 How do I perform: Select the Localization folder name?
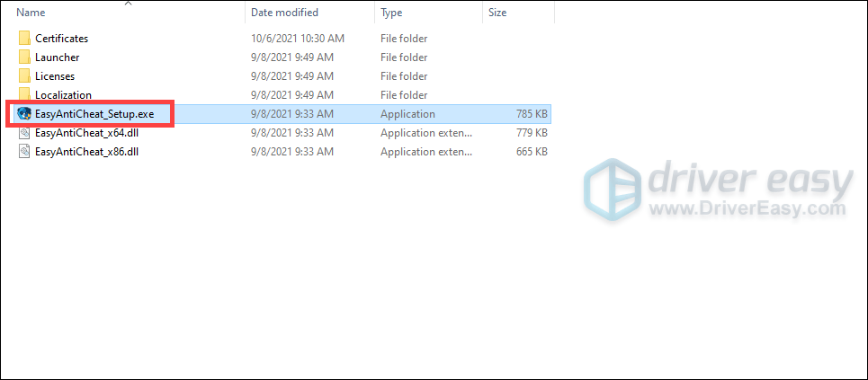click(63, 94)
